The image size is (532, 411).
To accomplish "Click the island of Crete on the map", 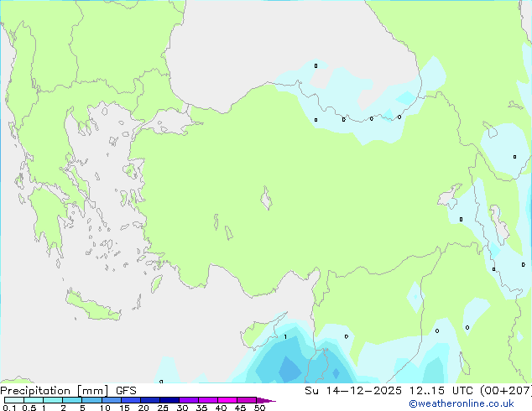I will [91, 307].
